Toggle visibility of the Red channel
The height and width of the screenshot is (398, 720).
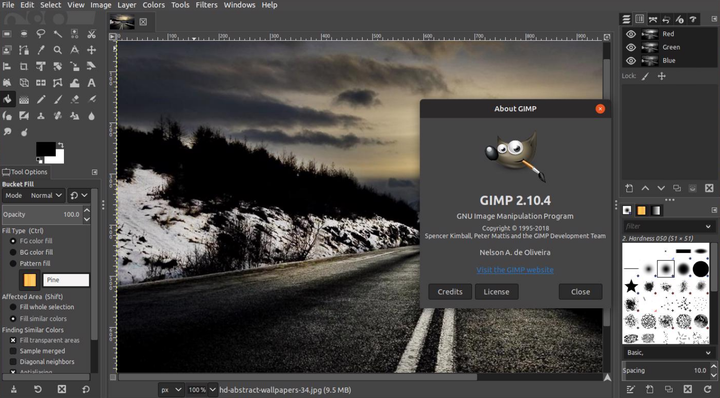tap(631, 34)
